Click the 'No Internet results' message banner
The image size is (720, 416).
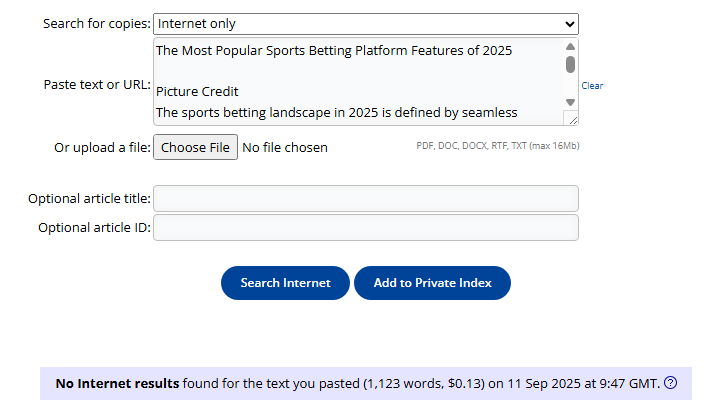point(366,383)
